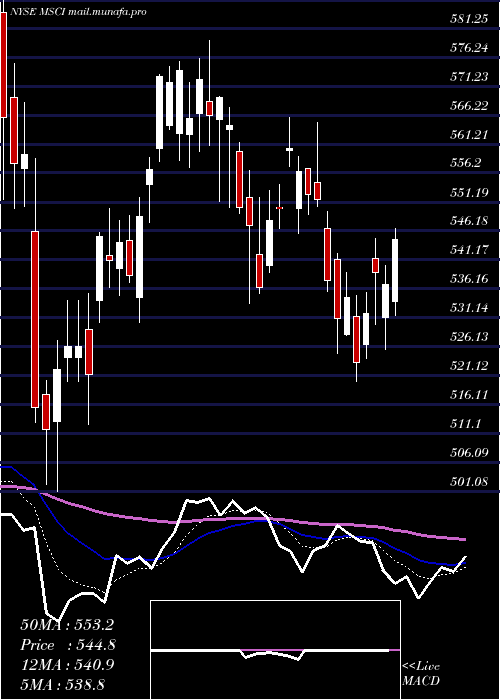Click the '12MA : 540.9' readout
The width and height of the screenshot is (500, 700).
tap(67, 665)
